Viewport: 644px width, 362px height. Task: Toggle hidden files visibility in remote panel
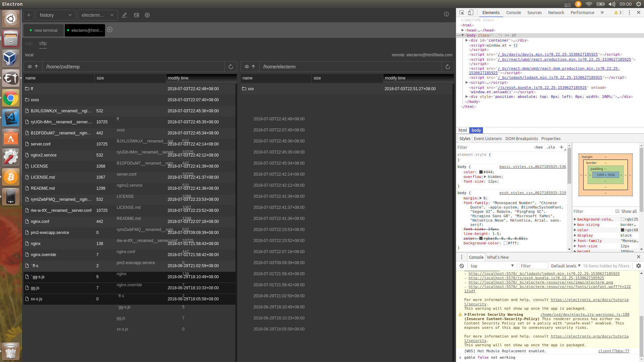247,67
